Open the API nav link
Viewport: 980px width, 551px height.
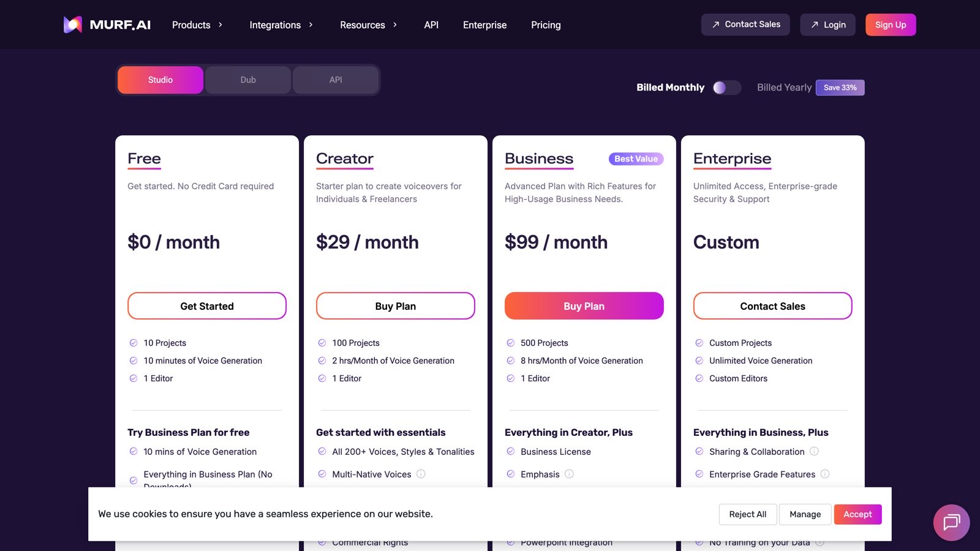pyautogui.click(x=431, y=25)
